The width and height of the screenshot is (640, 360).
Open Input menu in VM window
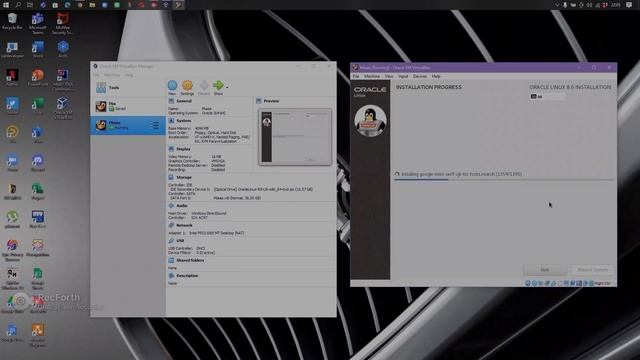[403, 76]
